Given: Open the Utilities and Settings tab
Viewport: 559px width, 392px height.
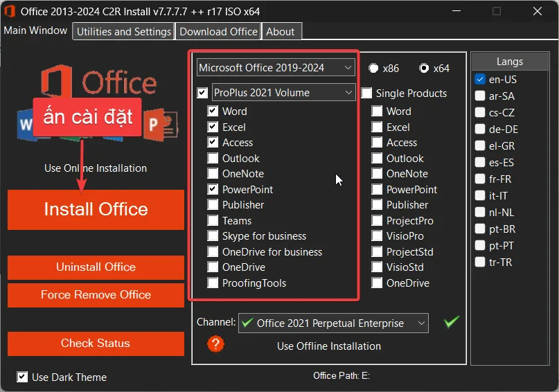Looking at the screenshot, I should (x=124, y=31).
